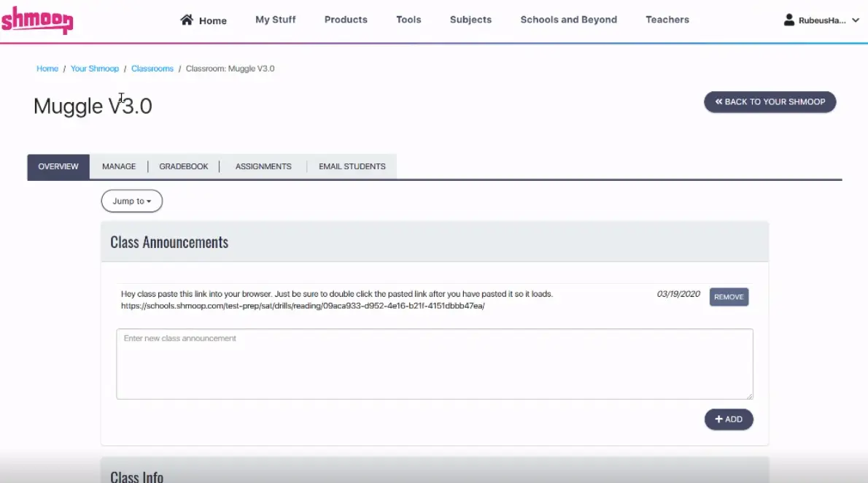This screenshot has height=483, width=868.
Task: Click the announcement link URL text
Action: click(303, 306)
